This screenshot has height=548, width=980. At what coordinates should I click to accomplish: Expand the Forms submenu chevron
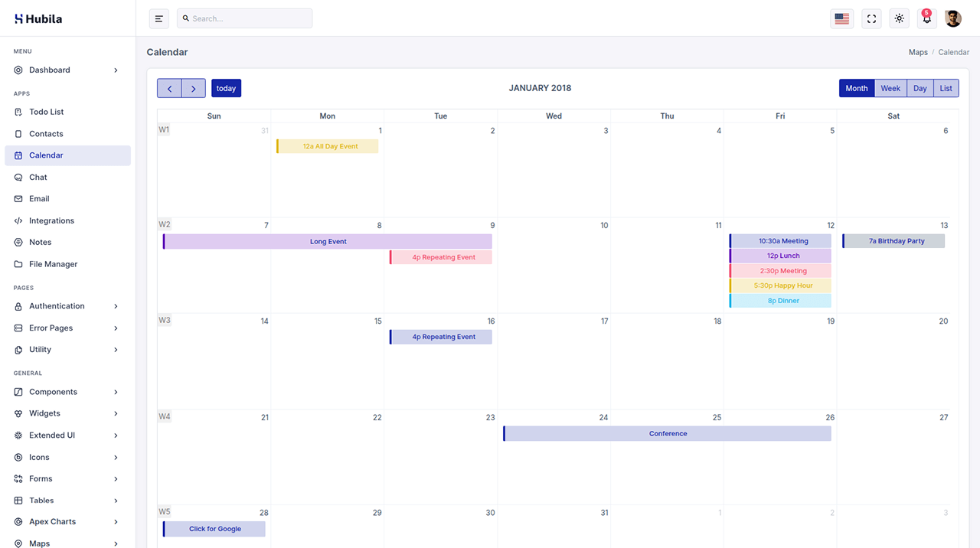pyautogui.click(x=116, y=478)
